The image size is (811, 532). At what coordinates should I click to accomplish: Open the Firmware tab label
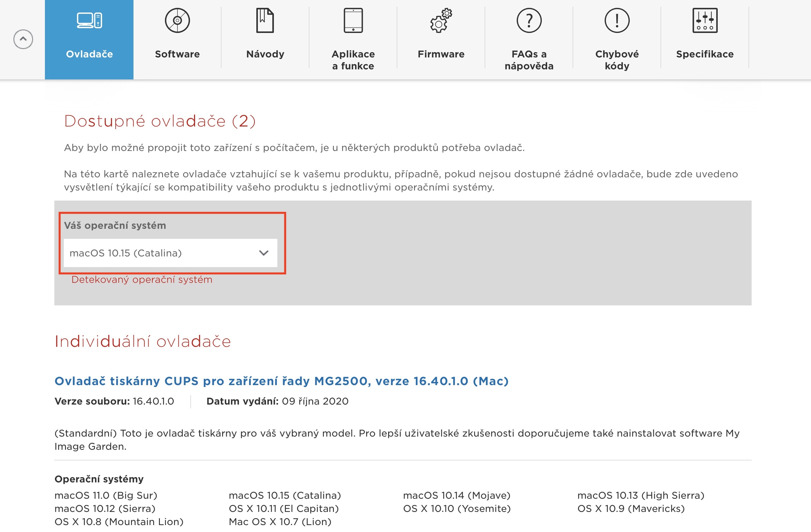point(441,54)
